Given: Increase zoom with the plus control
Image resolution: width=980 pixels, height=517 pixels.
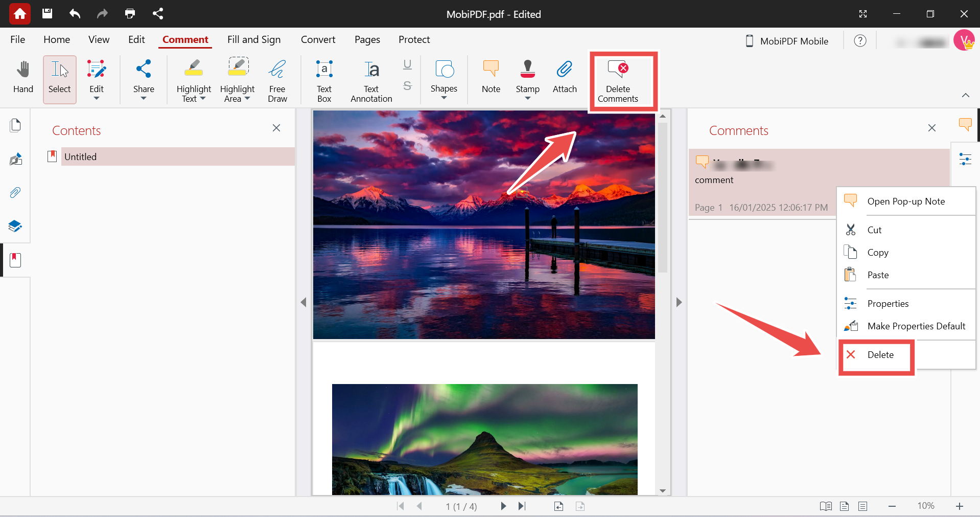Looking at the screenshot, I should pyautogui.click(x=960, y=506).
